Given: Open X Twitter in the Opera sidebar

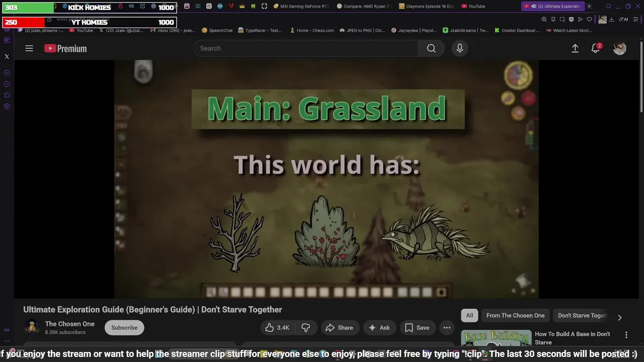Looking at the screenshot, I should pyautogui.click(x=7, y=56).
